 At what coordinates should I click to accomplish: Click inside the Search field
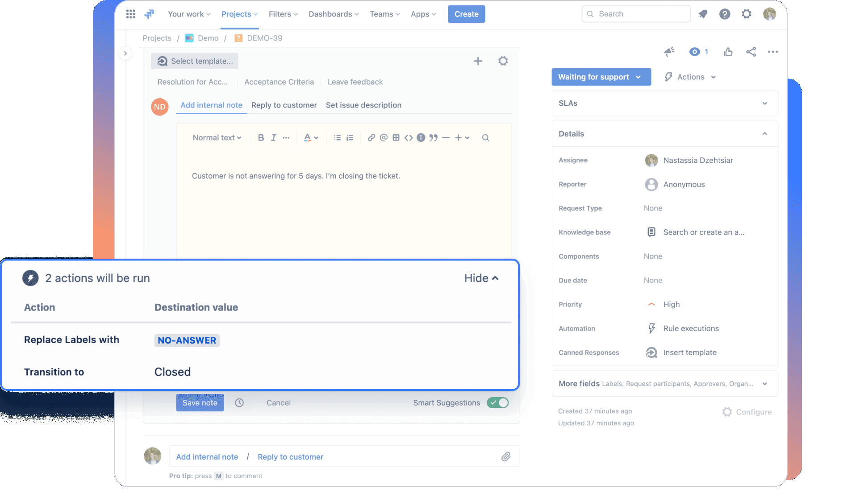(x=635, y=14)
